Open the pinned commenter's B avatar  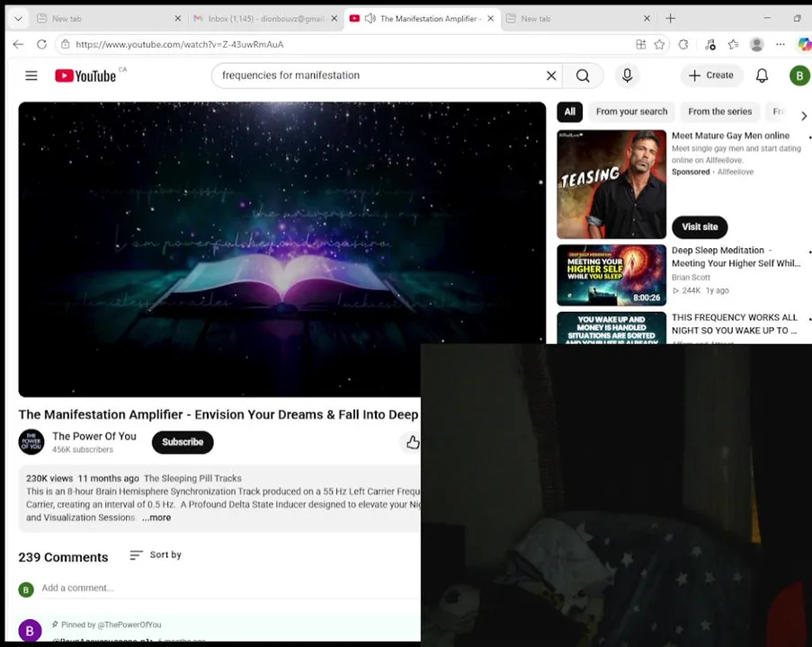tap(30, 631)
